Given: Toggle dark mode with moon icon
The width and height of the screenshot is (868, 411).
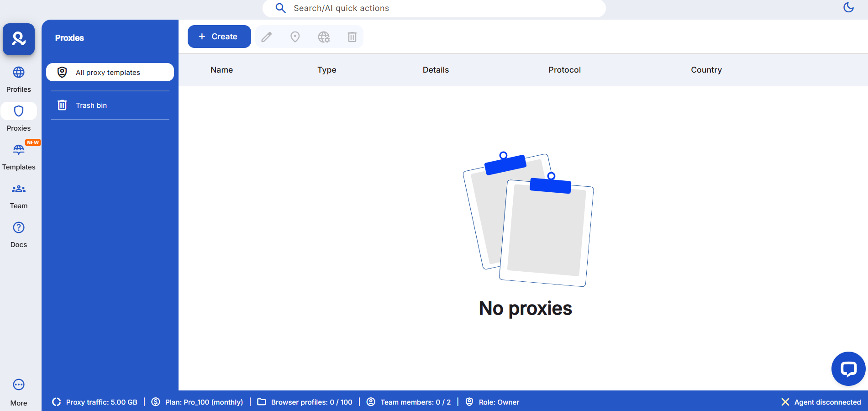Looking at the screenshot, I should pyautogui.click(x=848, y=7).
